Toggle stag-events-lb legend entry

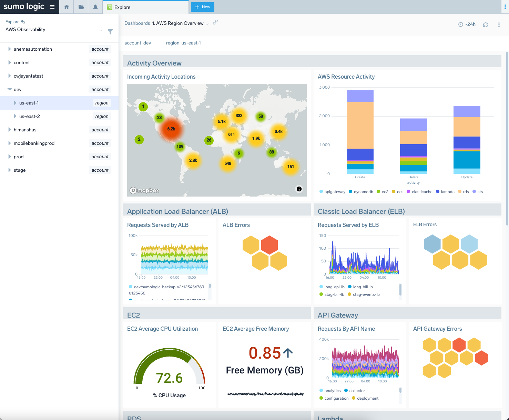point(364,294)
